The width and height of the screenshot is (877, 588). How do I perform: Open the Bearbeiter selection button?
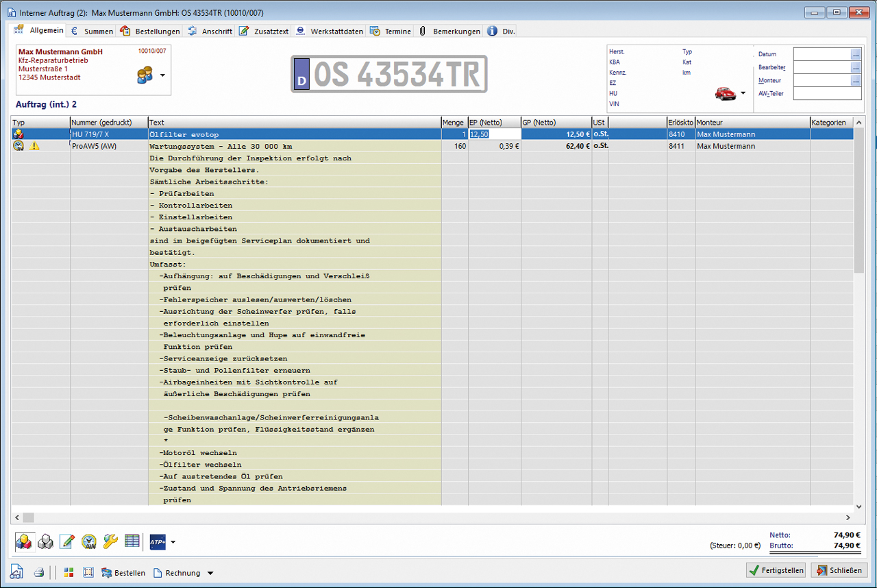pos(856,67)
